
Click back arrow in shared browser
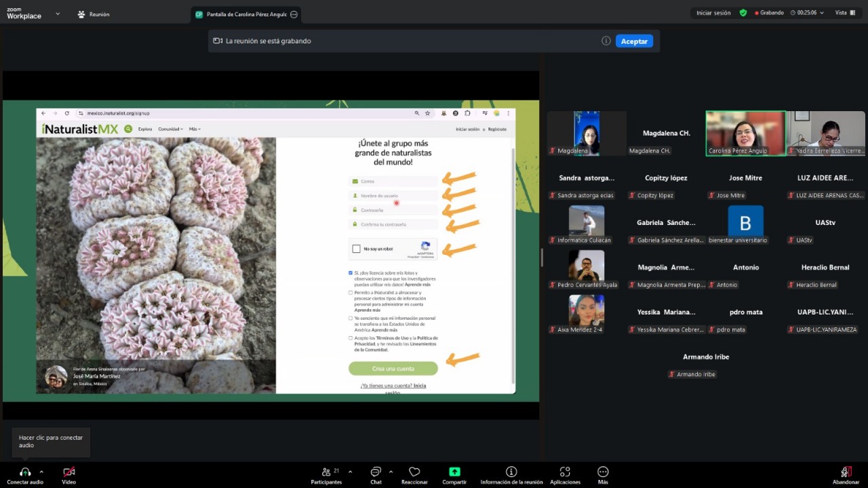(44, 113)
